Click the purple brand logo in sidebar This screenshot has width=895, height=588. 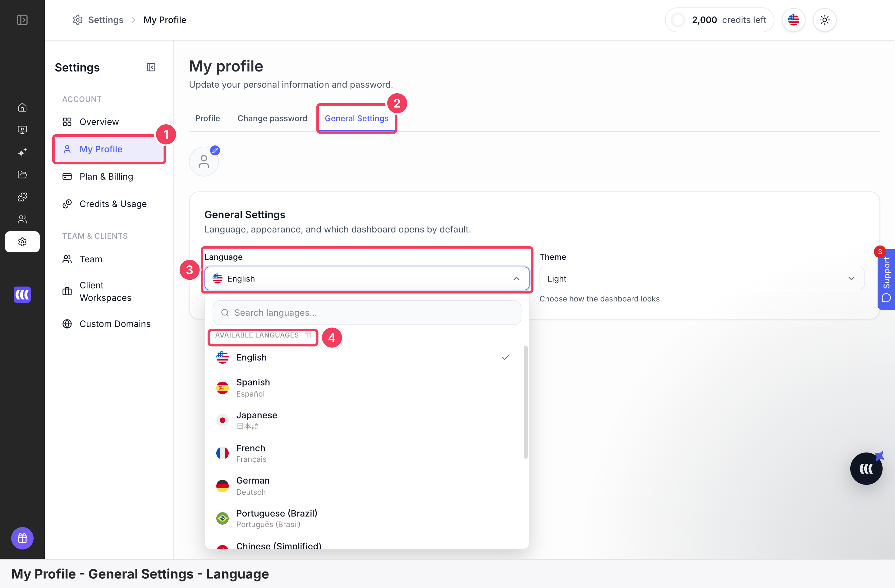coord(22,294)
